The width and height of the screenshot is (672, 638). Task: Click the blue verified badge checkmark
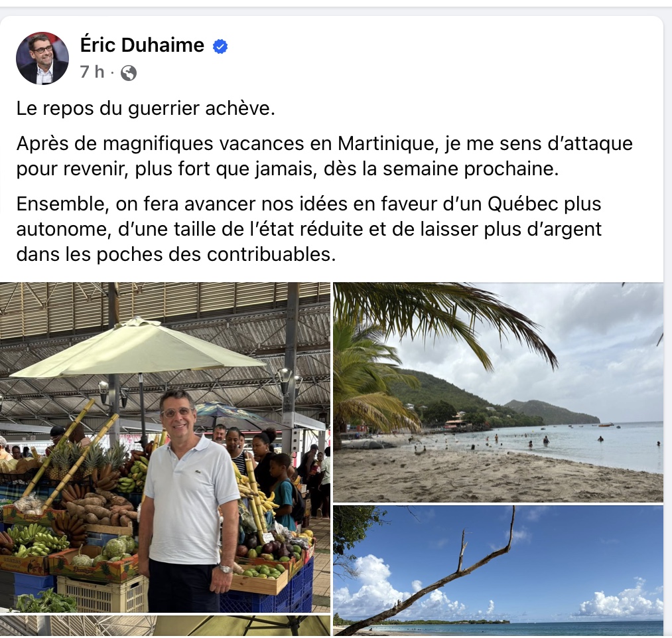220,46
